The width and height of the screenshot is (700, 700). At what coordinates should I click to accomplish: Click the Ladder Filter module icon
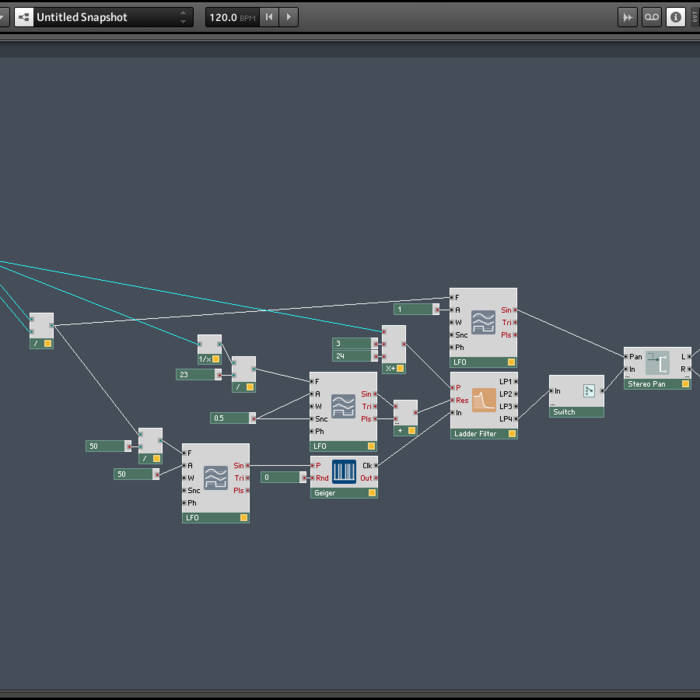pos(484,400)
